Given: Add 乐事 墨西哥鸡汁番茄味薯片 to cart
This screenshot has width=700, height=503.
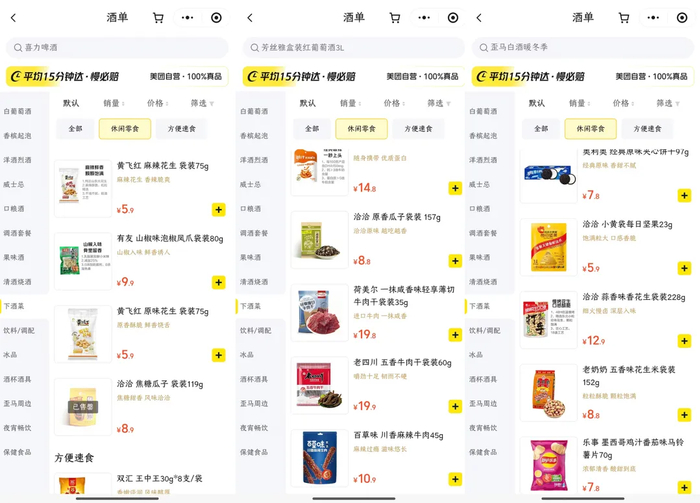Looking at the screenshot, I should [x=684, y=487].
